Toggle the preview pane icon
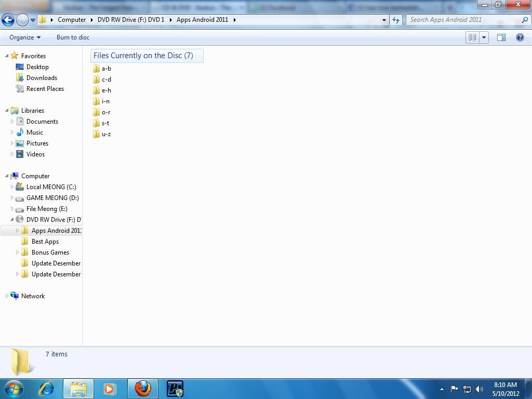Viewport: 532px width, 399px height. 501,37
